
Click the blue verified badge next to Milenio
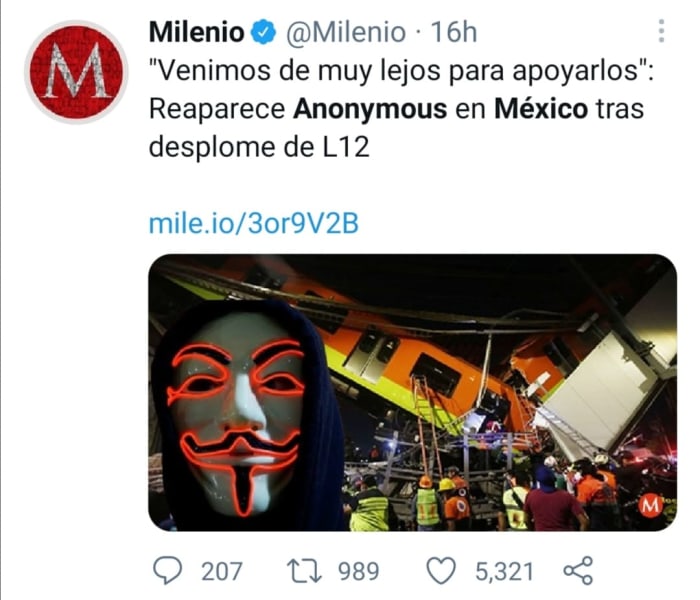(263, 32)
